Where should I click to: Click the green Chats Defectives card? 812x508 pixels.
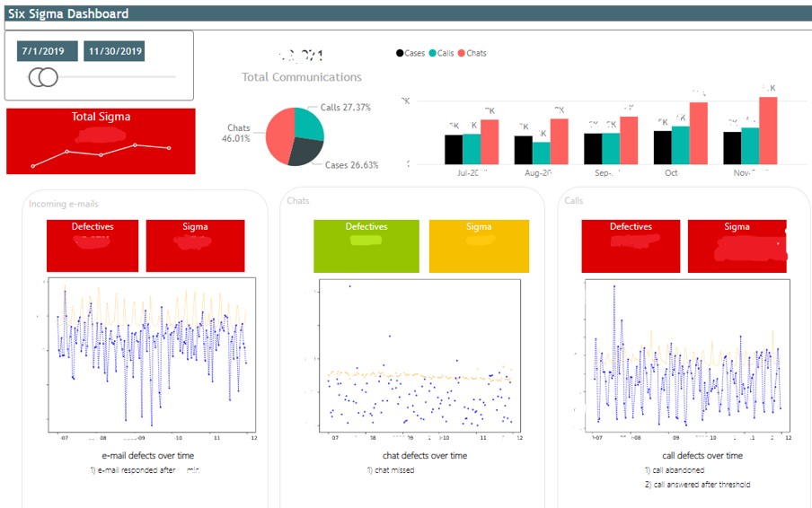pos(366,244)
